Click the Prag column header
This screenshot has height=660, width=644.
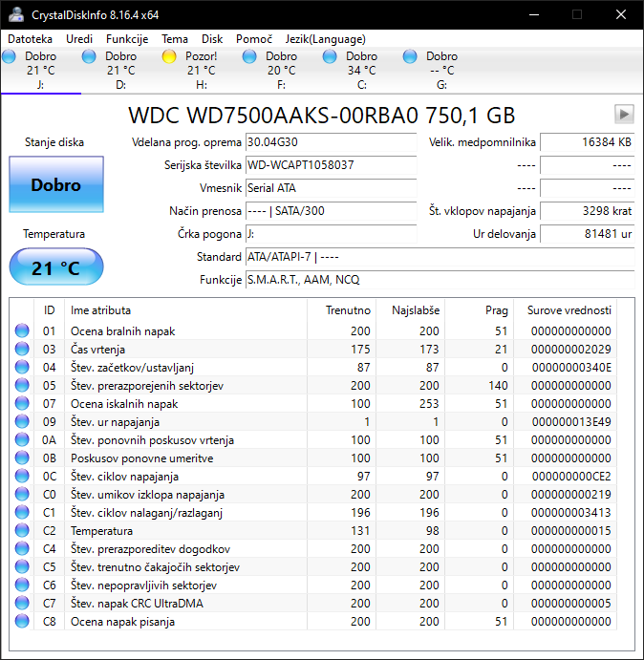[479, 310]
